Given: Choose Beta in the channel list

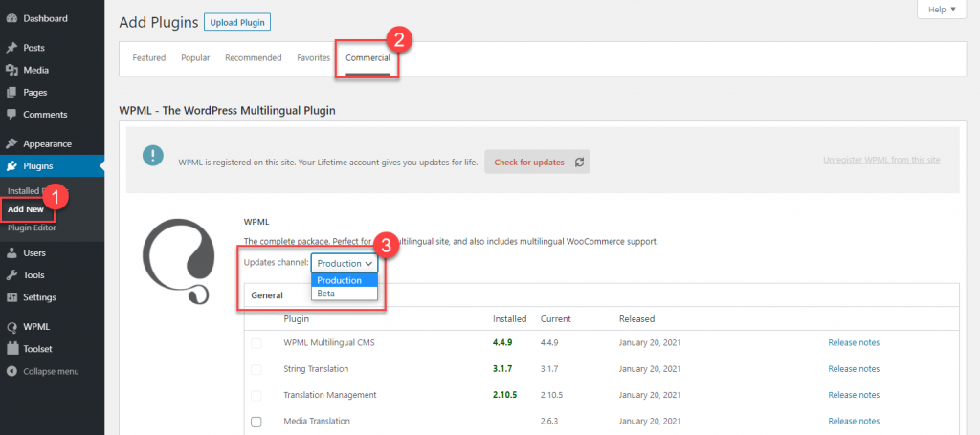Looking at the screenshot, I should point(345,293).
